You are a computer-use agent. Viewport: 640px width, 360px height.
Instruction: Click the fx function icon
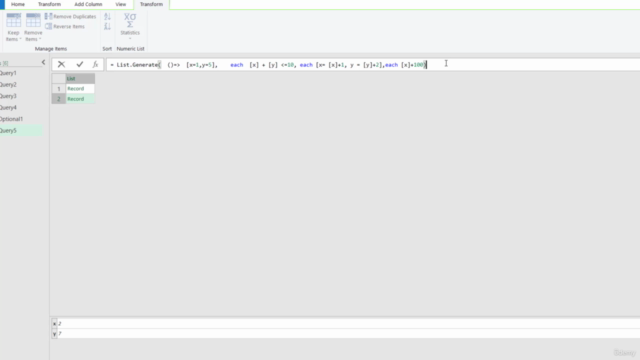pos(95,64)
